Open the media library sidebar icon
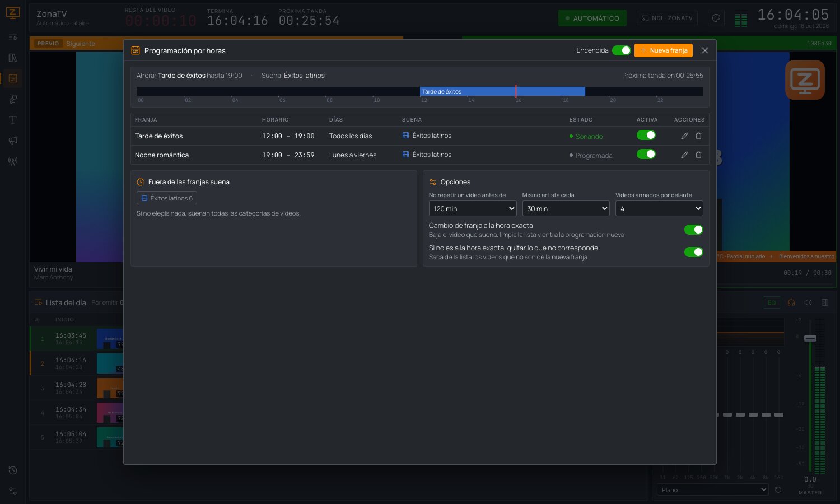 (x=13, y=58)
